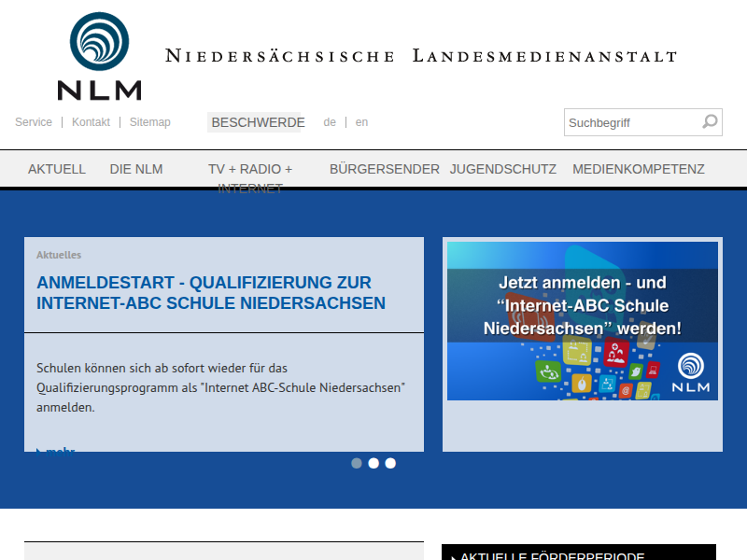Image resolution: width=747 pixels, height=560 pixels.
Task: Select the second slider dot
Action: click(373, 463)
